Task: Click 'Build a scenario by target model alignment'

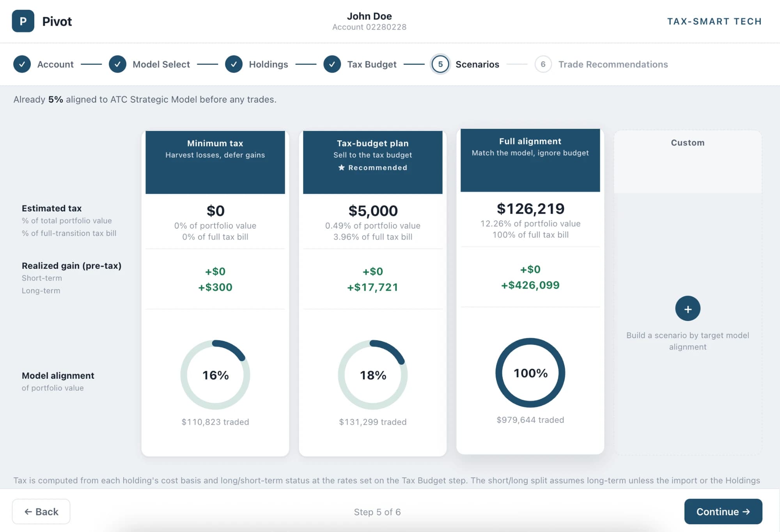Action: pyautogui.click(x=688, y=341)
